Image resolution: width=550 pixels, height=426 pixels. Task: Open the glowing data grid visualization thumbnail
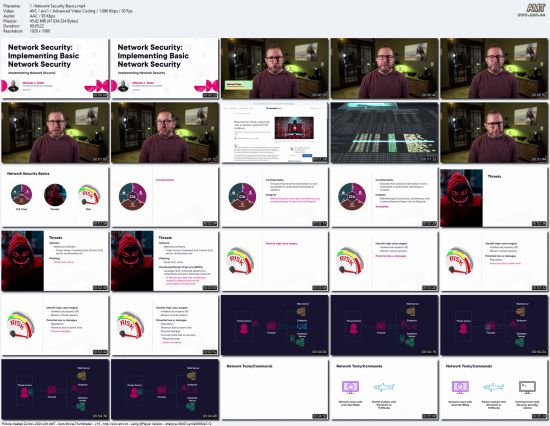[384, 133]
